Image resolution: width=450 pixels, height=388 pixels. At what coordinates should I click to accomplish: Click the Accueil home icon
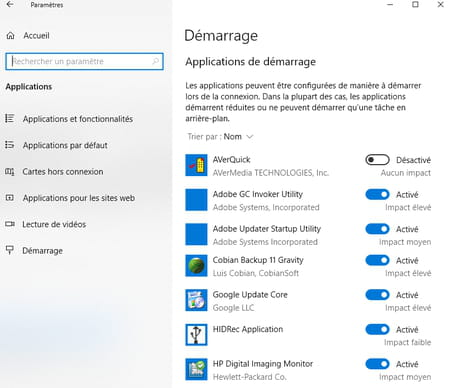tap(10, 36)
